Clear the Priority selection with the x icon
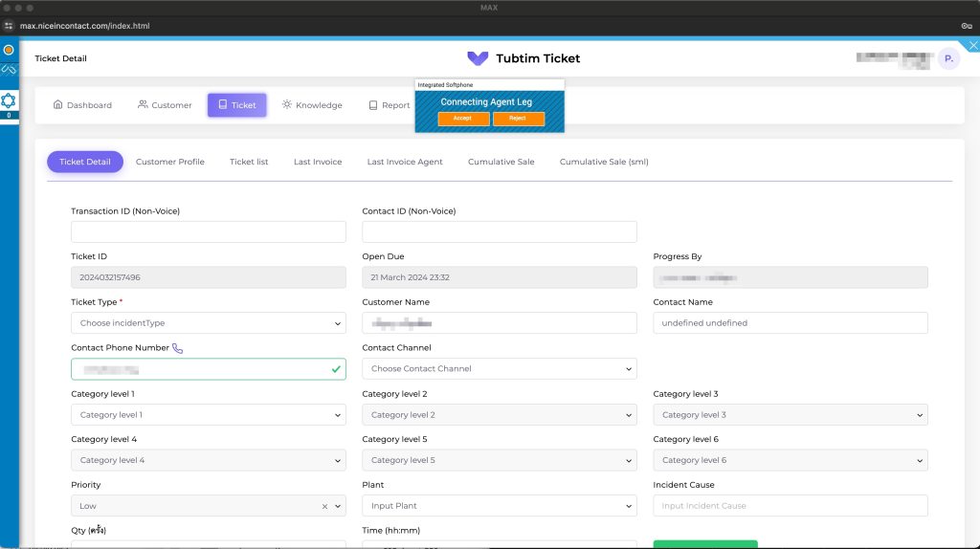 324,506
